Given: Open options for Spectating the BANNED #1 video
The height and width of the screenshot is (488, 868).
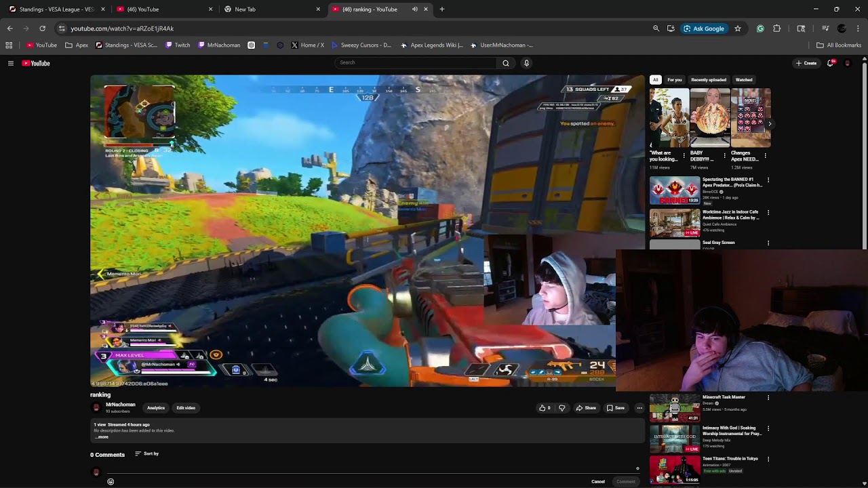Looking at the screenshot, I should [x=768, y=180].
